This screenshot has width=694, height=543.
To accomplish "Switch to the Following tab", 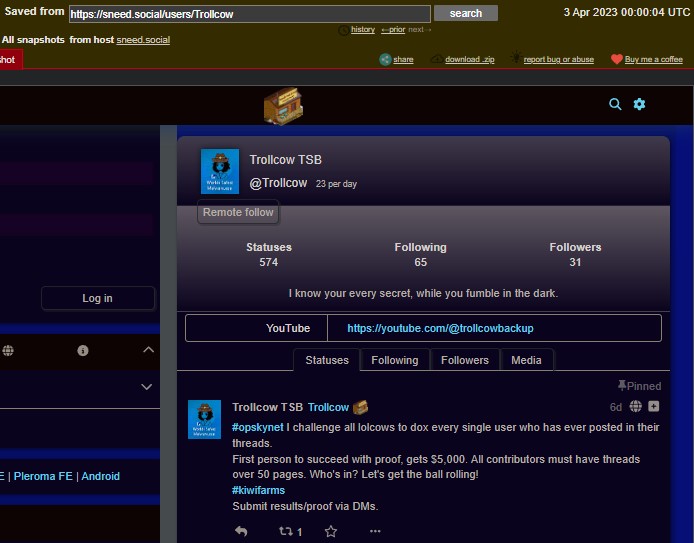I will (395, 360).
